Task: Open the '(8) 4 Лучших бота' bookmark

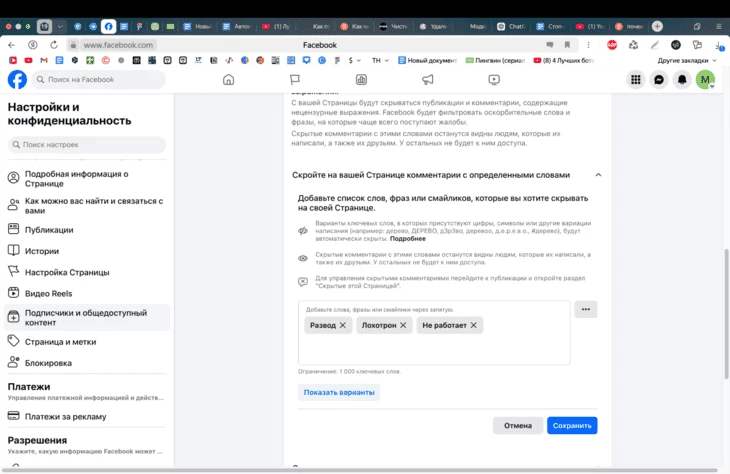Action: [x=564, y=61]
